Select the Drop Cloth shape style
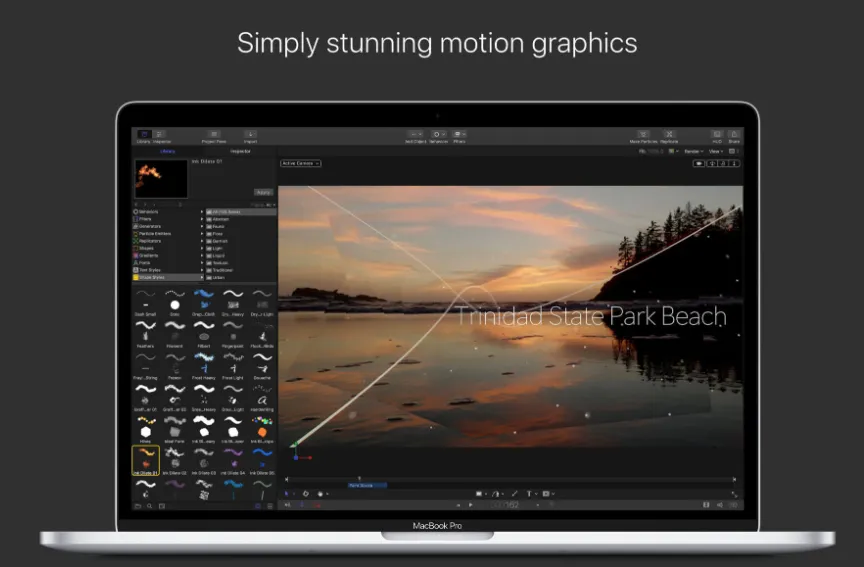Viewport: 864px width, 567px height. click(204, 303)
